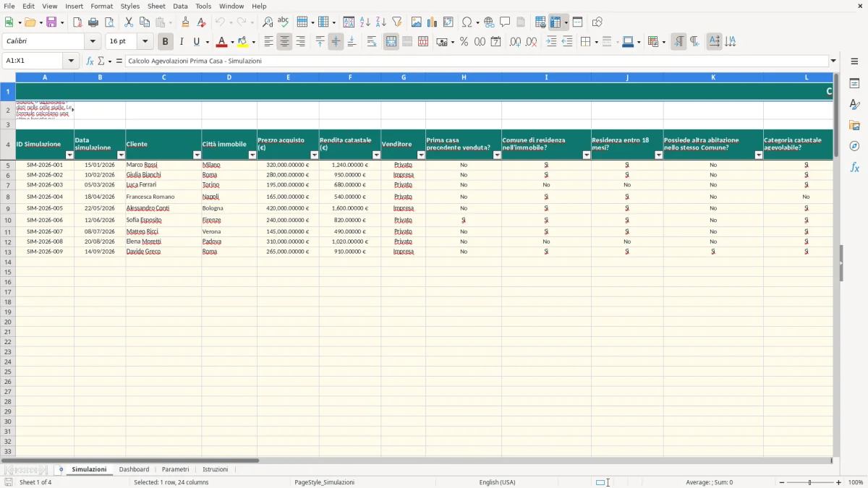Click English (USA) language status

[x=497, y=482]
